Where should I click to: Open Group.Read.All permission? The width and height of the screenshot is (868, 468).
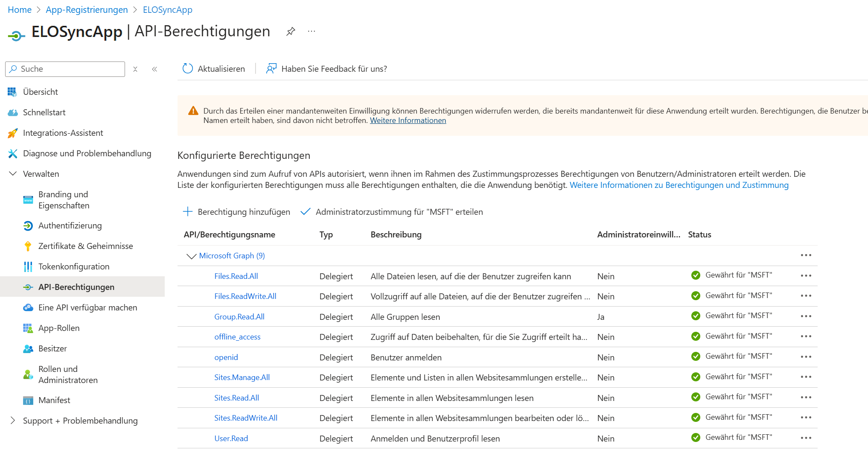point(239,317)
